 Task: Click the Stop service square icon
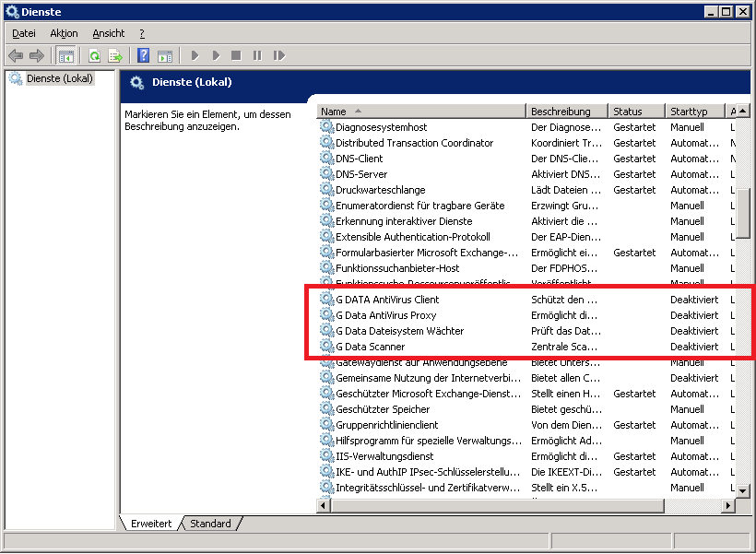236,55
